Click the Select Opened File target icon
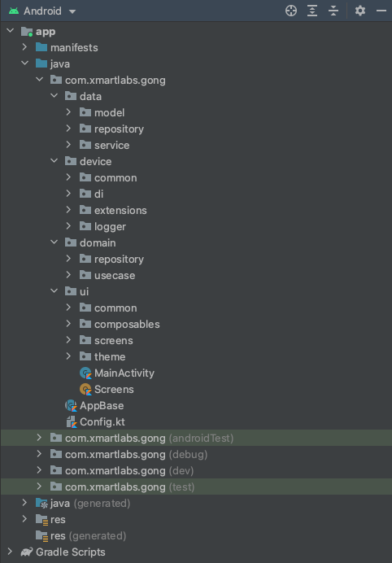 pos(291,11)
